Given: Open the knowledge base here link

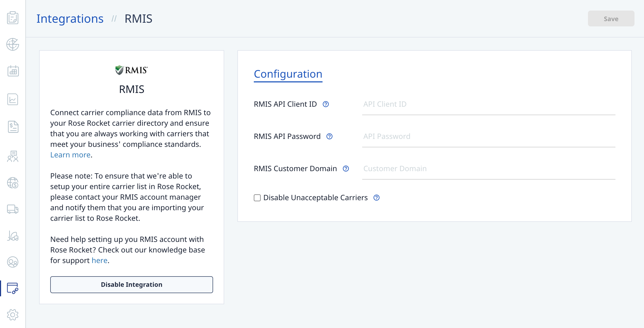Looking at the screenshot, I should coord(99,261).
